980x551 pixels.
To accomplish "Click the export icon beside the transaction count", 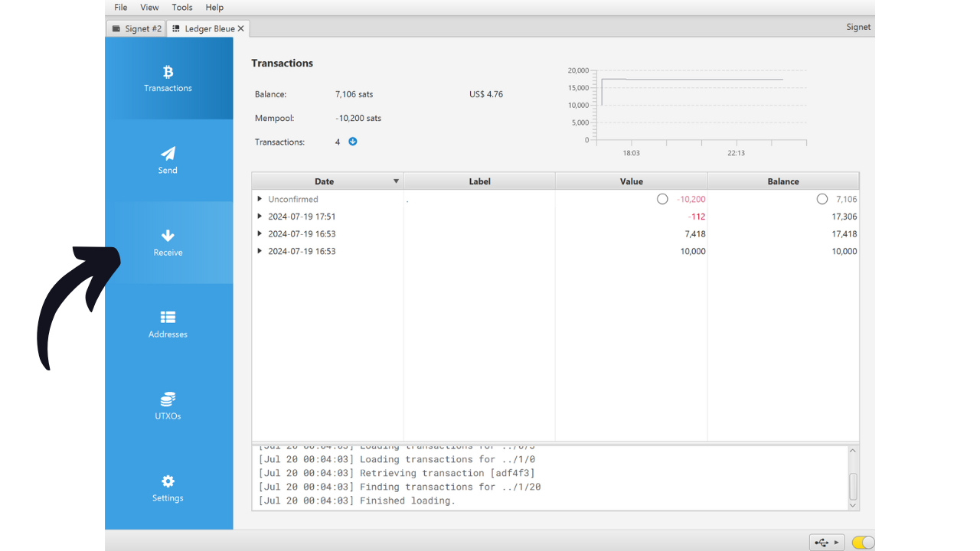I will click(x=352, y=141).
